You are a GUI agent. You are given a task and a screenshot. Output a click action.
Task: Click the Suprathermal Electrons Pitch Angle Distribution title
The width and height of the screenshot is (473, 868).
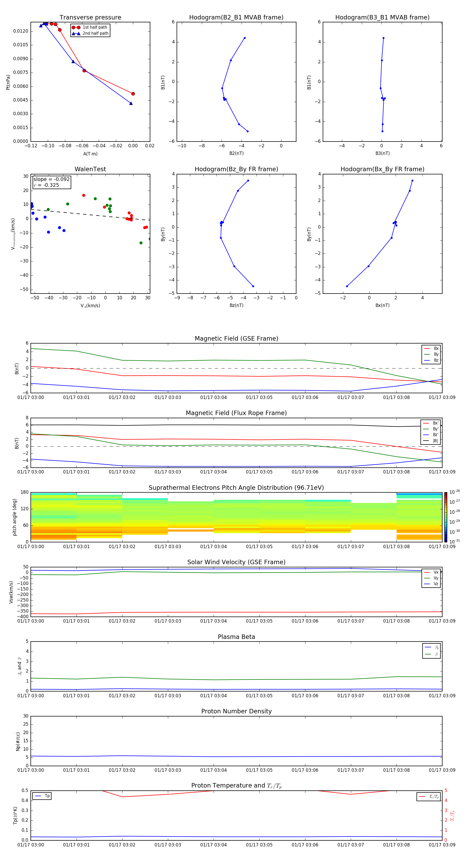(236, 488)
